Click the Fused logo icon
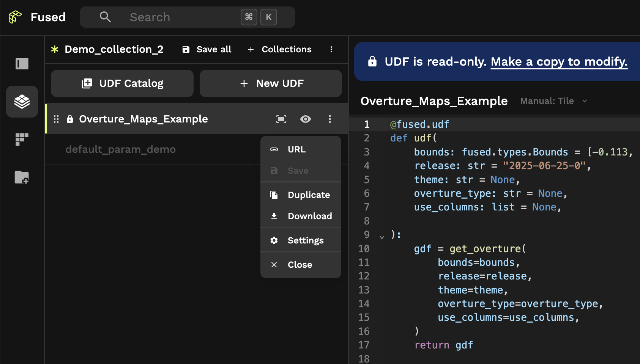Screen dimensions: 640x364 click(x=15, y=17)
